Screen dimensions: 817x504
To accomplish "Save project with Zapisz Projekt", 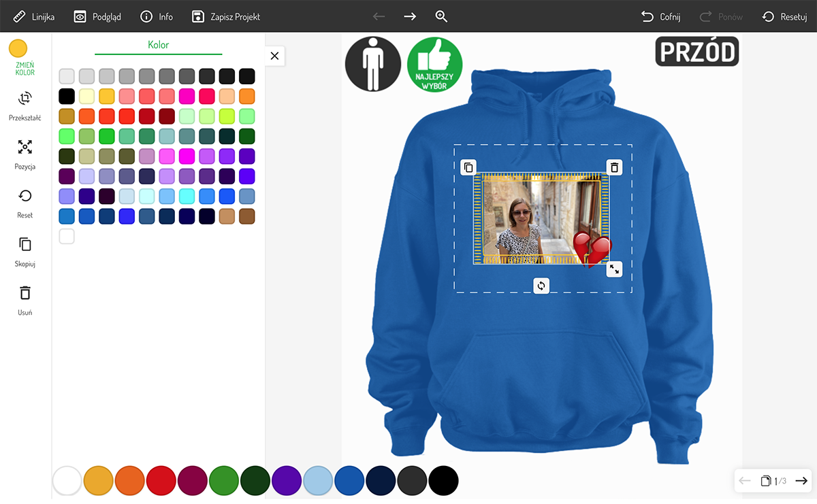I will tap(225, 16).
